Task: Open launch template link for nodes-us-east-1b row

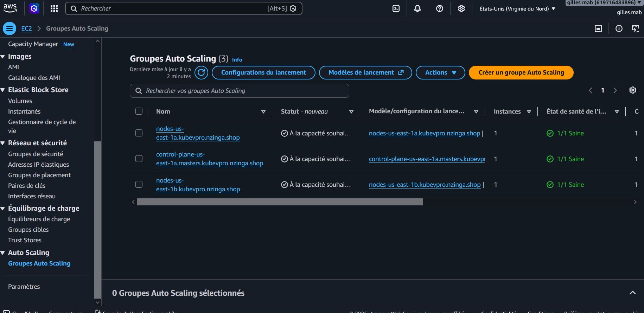Action: coord(425,185)
